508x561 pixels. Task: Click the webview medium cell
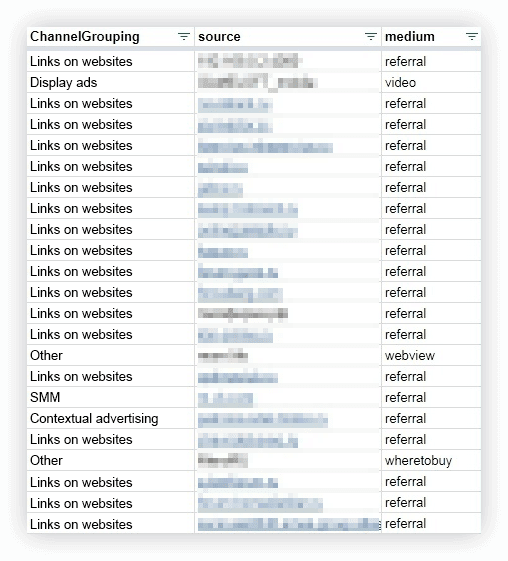point(431,356)
